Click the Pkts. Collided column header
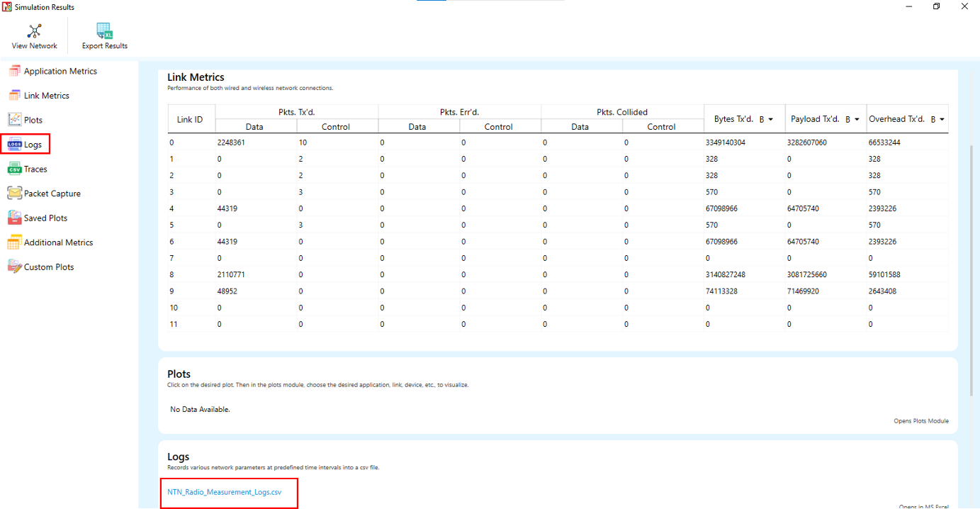980x509 pixels. click(621, 112)
